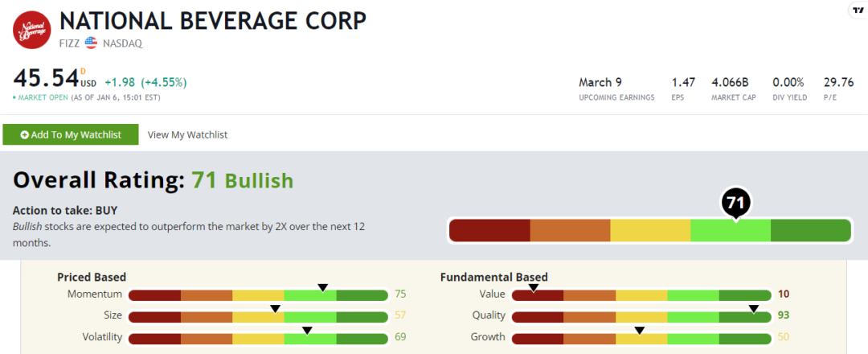The width and height of the screenshot is (868, 354).
Task: Click the US flag icon beside FIZZ
Action: click(91, 43)
